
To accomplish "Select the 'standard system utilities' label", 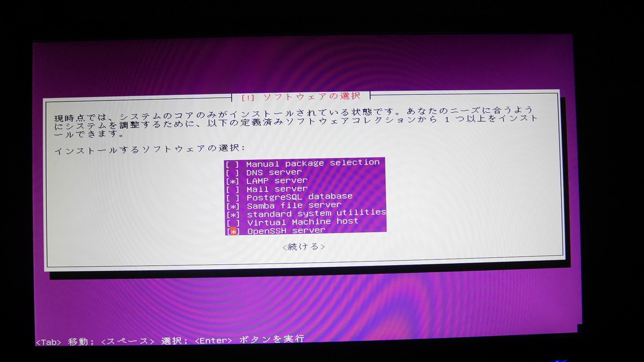I will (316, 213).
